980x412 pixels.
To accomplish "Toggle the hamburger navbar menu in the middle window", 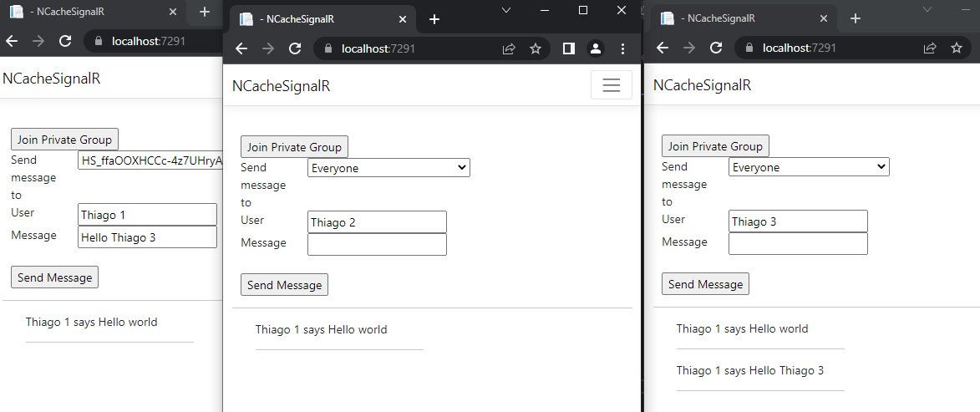I will click(611, 85).
